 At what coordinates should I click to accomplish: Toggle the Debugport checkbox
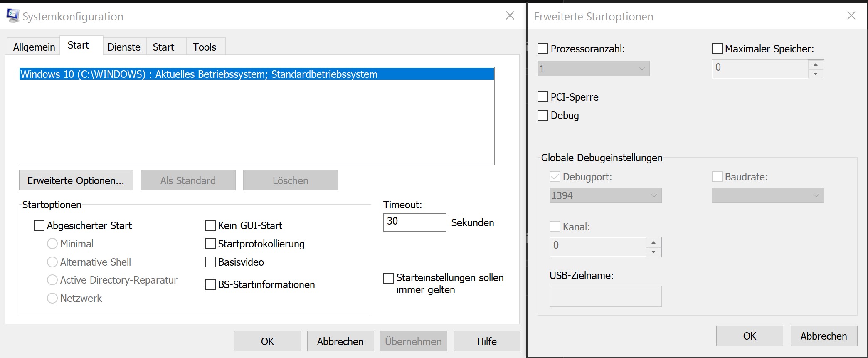pos(555,177)
